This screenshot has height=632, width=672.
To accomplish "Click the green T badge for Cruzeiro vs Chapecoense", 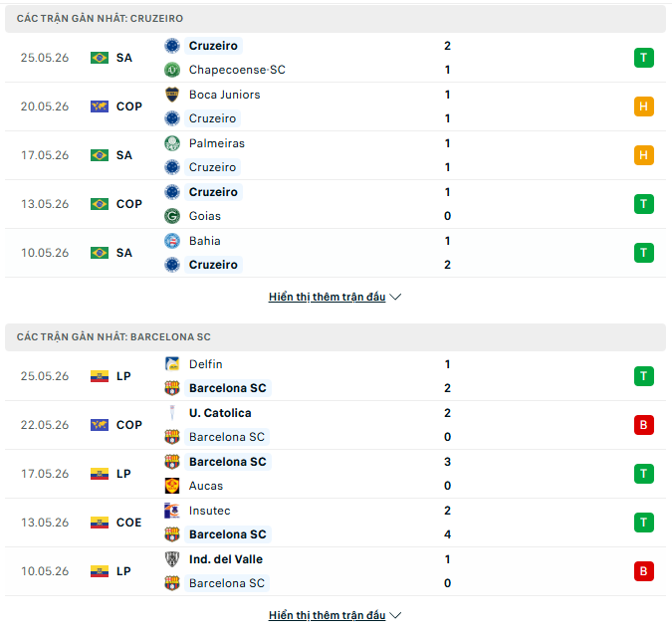I will [644, 58].
